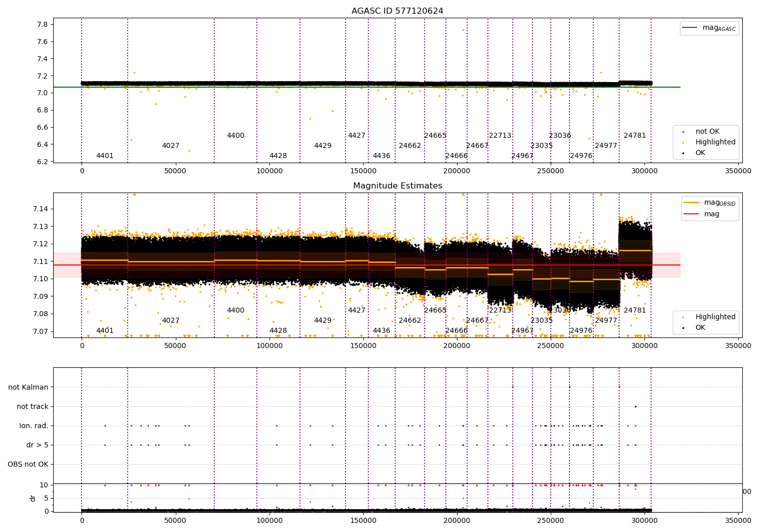Click x-axis tick 200000 under middle plot
The width and height of the screenshot is (760, 532).
[457, 346]
